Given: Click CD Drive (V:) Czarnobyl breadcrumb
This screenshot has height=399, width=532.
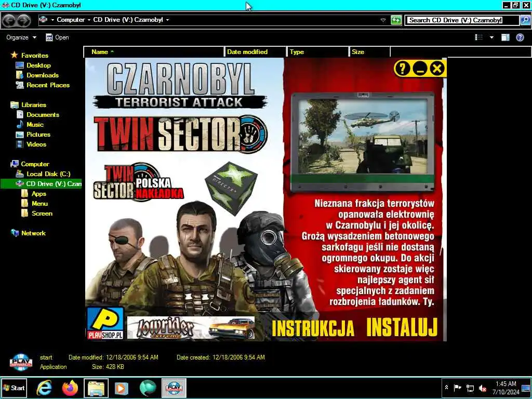Looking at the screenshot, I should point(128,20).
